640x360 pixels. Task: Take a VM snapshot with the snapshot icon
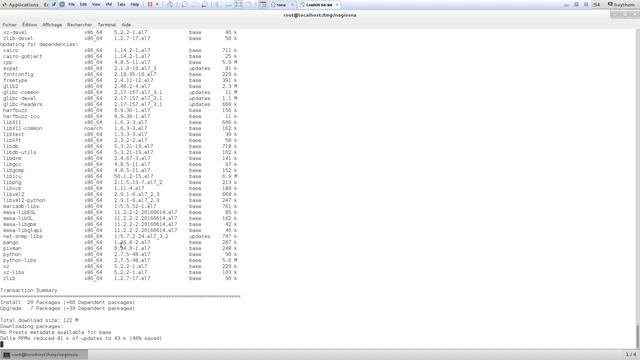point(184,4)
